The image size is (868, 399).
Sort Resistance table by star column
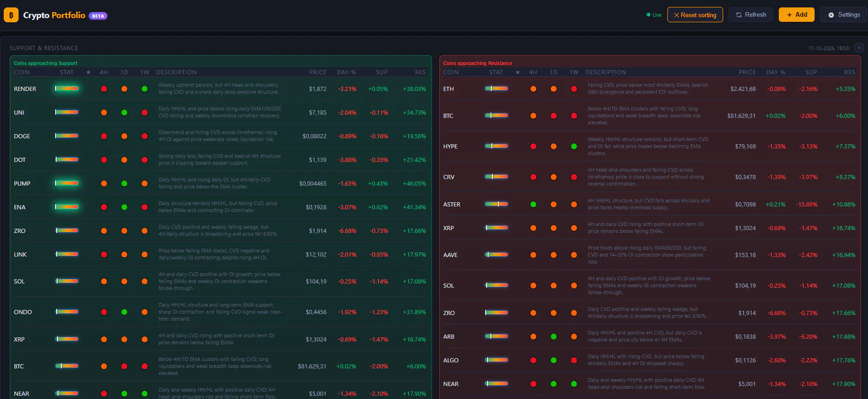[518, 72]
